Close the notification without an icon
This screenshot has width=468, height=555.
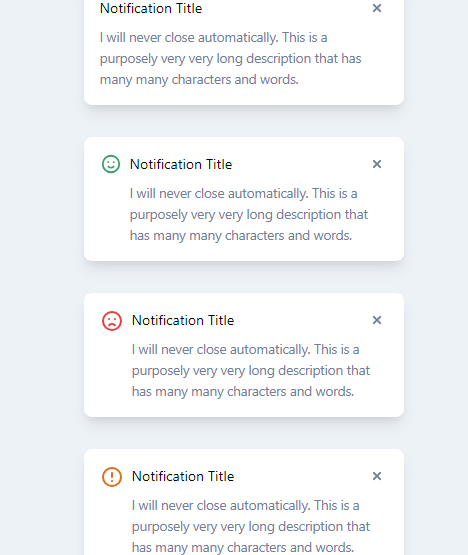pos(377,8)
